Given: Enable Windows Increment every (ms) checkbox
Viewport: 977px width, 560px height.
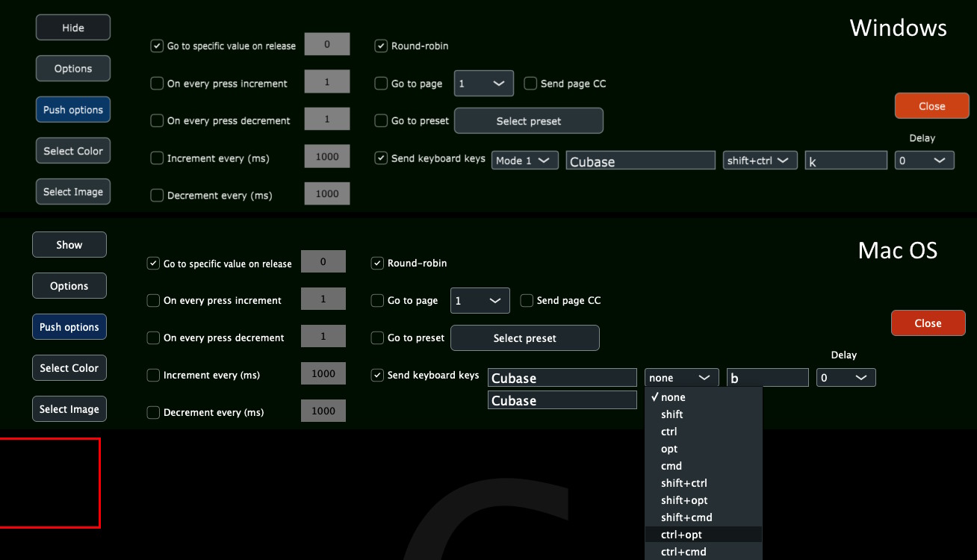Looking at the screenshot, I should point(157,158).
